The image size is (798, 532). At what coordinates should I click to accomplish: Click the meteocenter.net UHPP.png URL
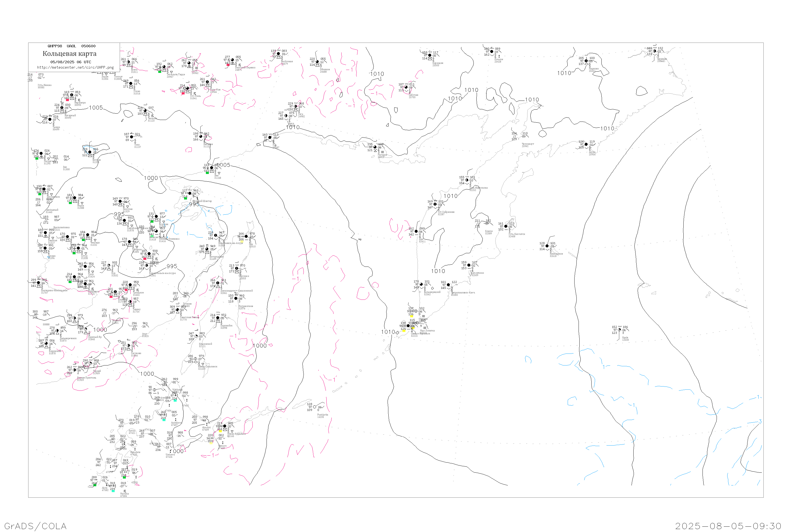[x=75, y=68]
